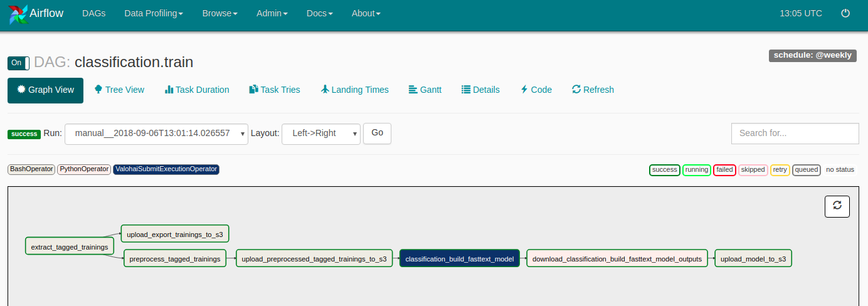Screen dimensions: 868x306
Task: Click the power logout icon
Action: (x=845, y=13)
